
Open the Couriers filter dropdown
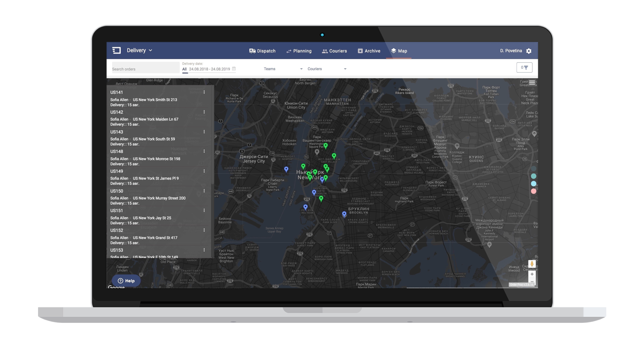[x=327, y=69]
